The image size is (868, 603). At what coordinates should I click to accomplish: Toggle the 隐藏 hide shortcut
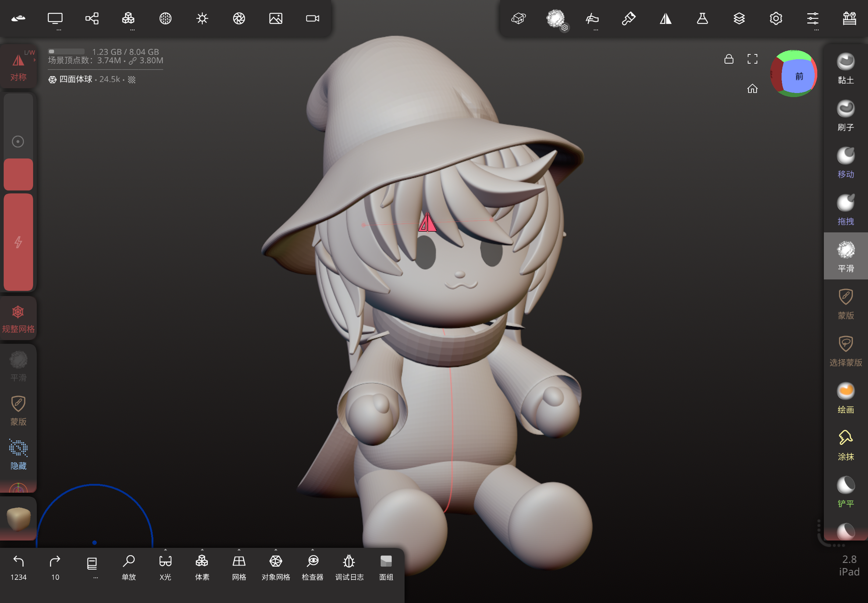18,454
